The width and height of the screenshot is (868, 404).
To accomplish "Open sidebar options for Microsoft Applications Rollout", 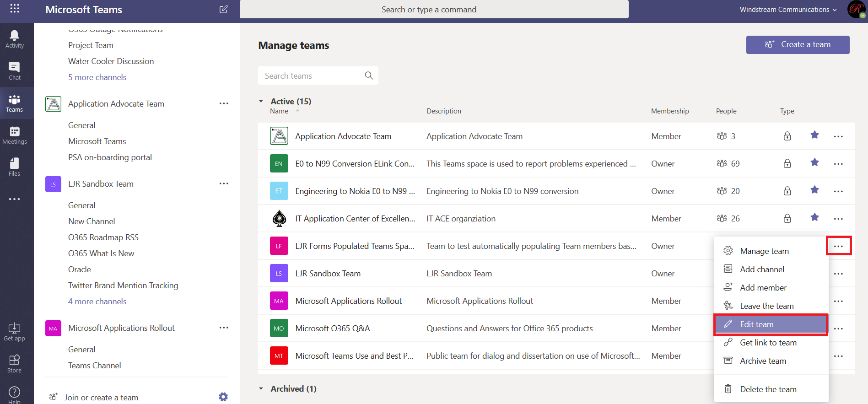I will click(224, 328).
